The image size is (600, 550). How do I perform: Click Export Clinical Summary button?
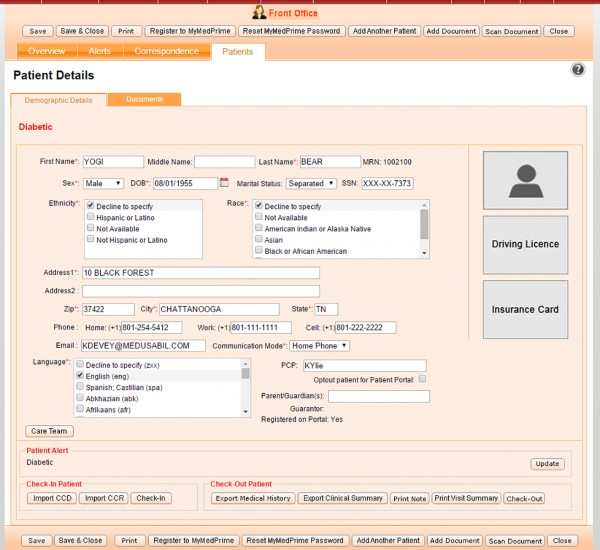point(343,498)
